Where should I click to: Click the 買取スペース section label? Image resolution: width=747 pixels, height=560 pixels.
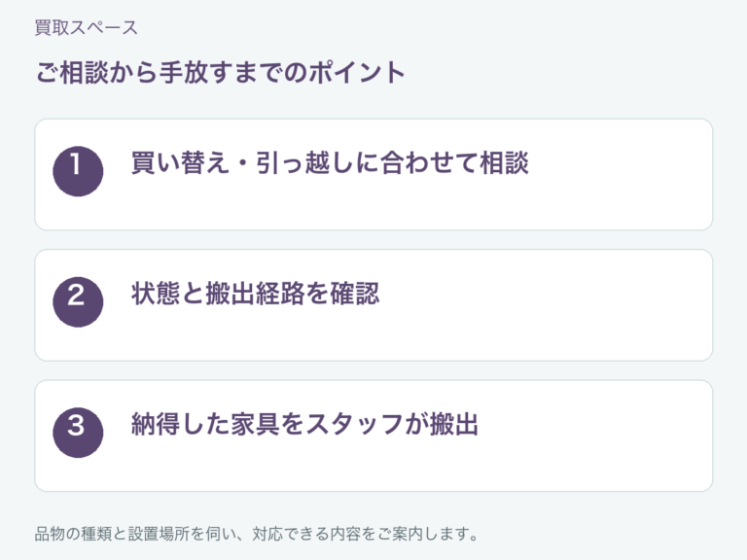coord(87,27)
